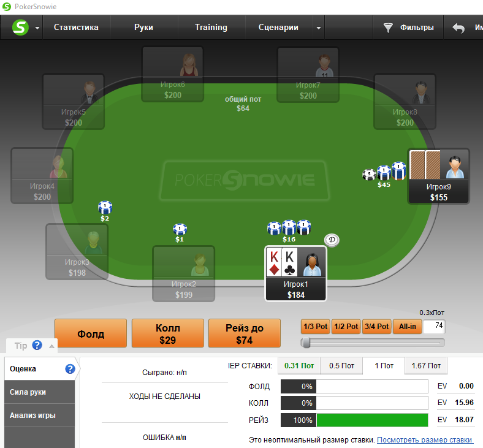
Task: Click Игрок4's seat avatar
Action: [58, 167]
